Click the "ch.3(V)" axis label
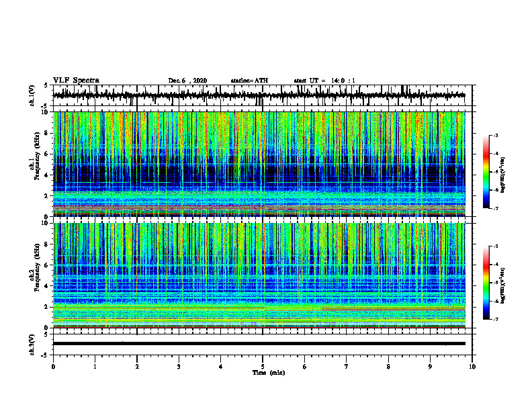532x411 pixels. tap(32, 345)
